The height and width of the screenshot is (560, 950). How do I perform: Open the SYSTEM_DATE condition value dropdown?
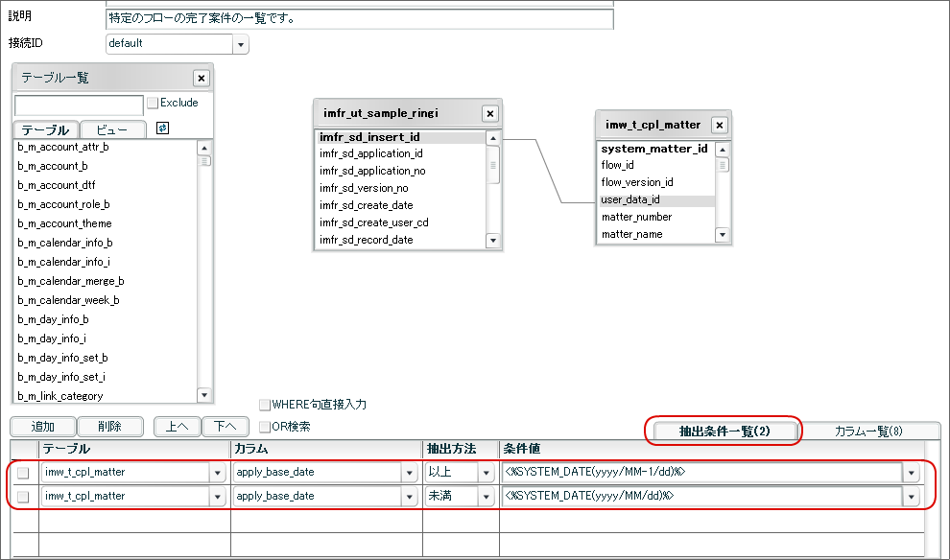911,472
